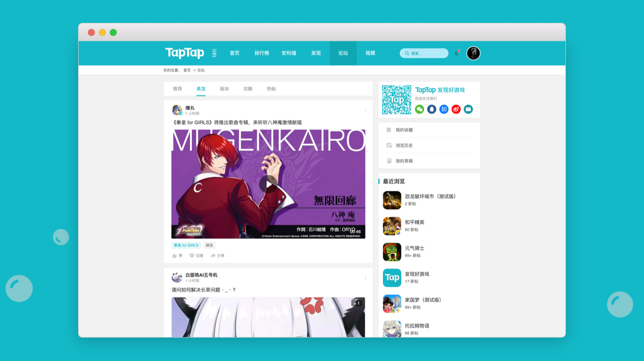Switch to the 攻略 tab

click(x=248, y=89)
